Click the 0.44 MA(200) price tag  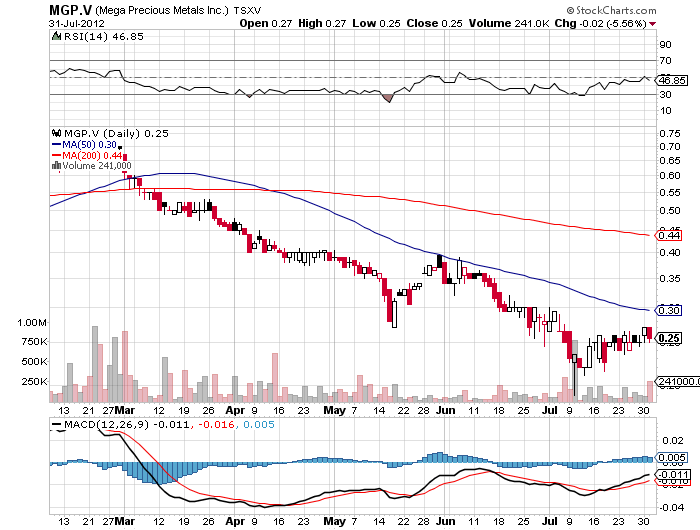click(x=669, y=235)
